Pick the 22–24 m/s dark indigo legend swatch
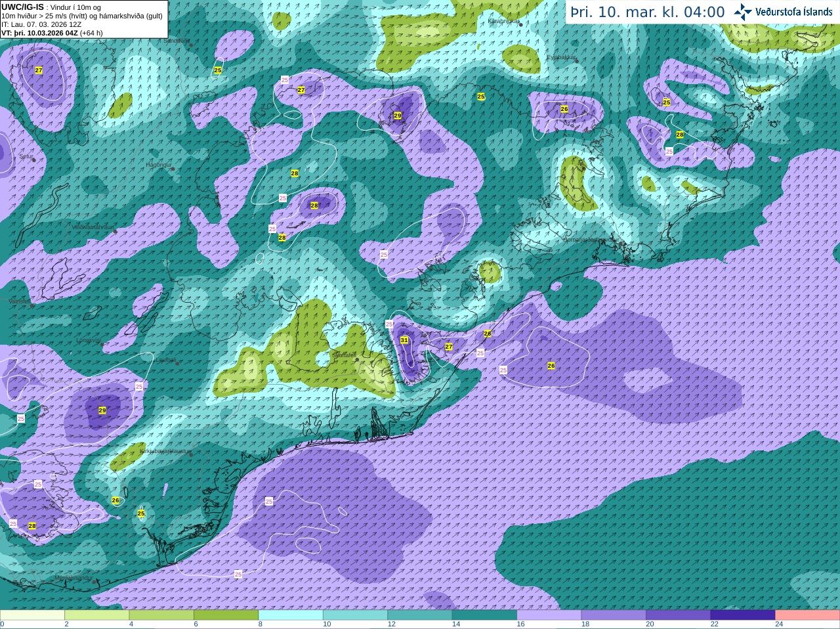 tap(743, 615)
